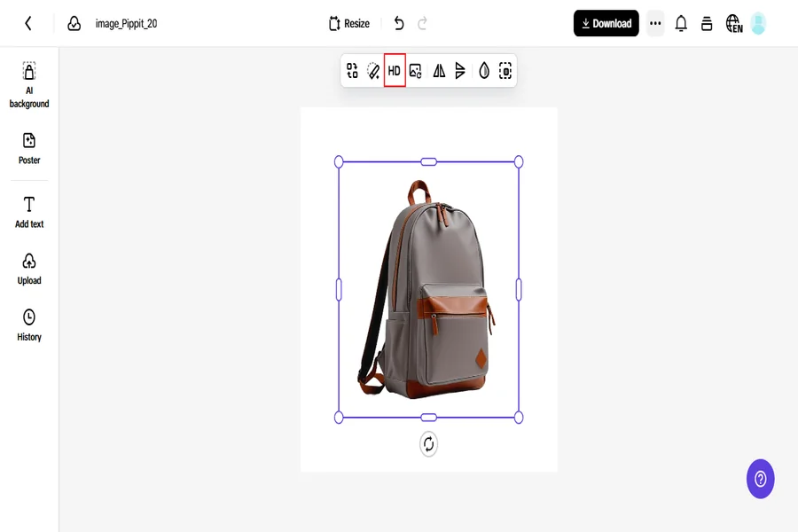
Task: Open the Upload panel
Action: pyautogui.click(x=29, y=269)
